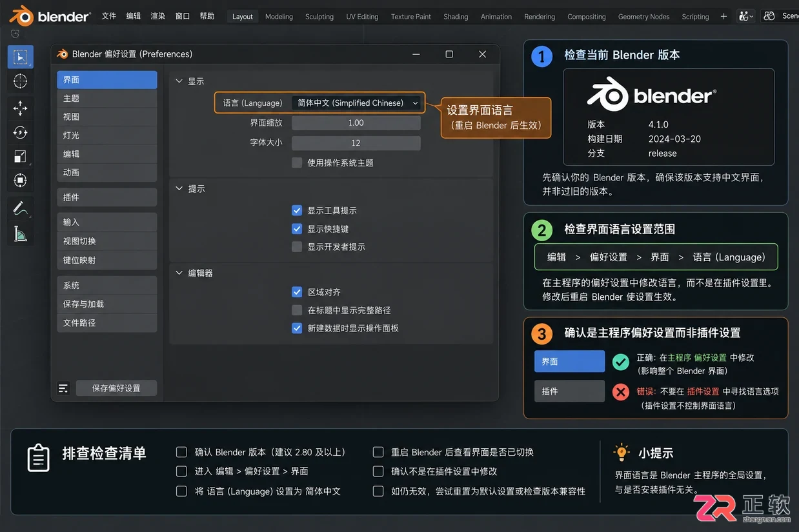Tick 重启 Blender 后查看界面 checklist box
Image resolution: width=799 pixels, height=532 pixels.
coord(378,452)
